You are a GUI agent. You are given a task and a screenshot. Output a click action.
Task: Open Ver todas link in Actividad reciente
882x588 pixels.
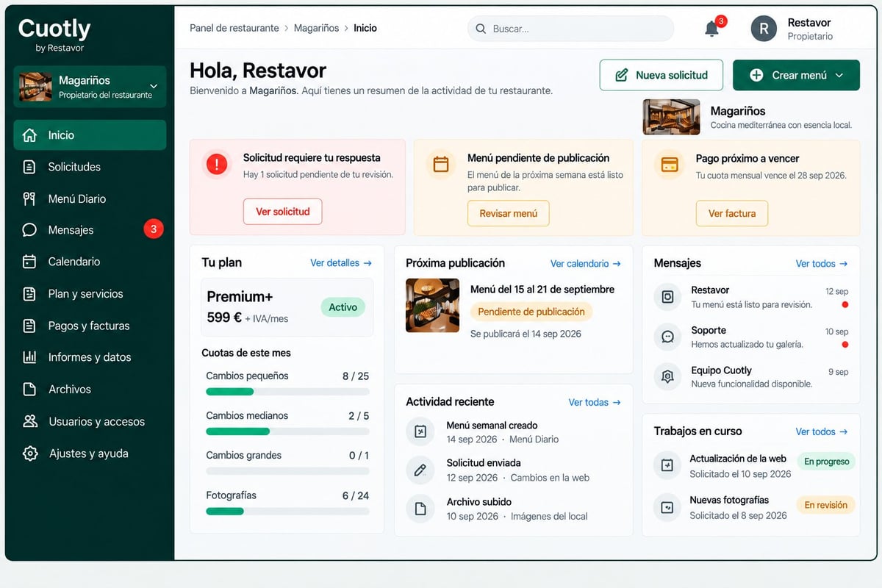coord(595,402)
